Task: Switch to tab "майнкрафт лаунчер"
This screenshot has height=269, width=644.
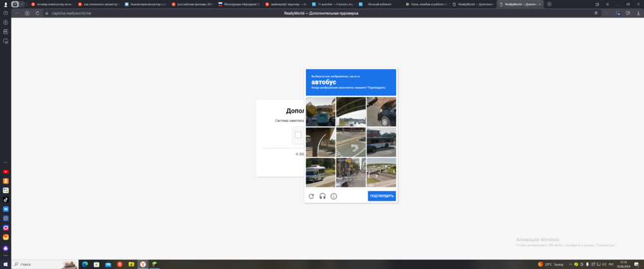Action: (286, 4)
